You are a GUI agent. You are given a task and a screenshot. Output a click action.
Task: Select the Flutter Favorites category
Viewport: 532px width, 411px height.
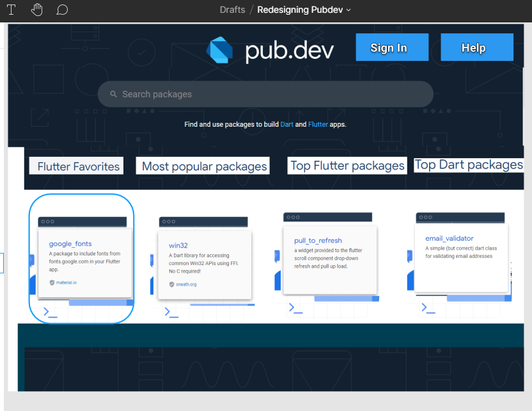pos(75,165)
